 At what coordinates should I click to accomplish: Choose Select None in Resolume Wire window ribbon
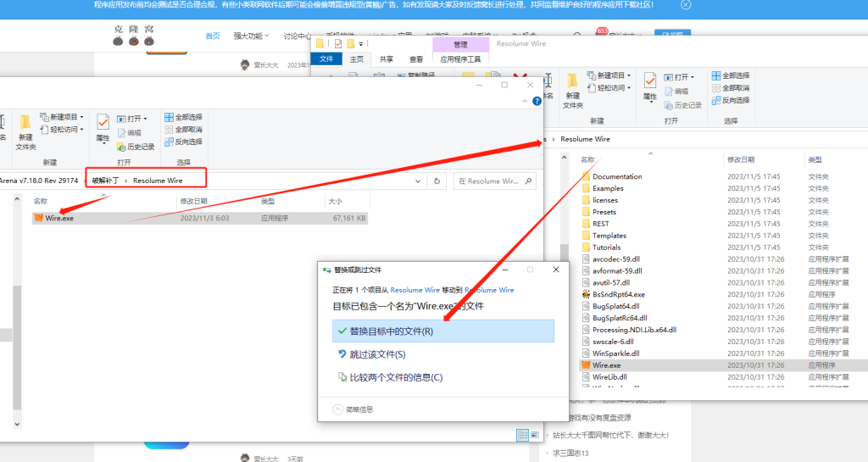pos(730,88)
